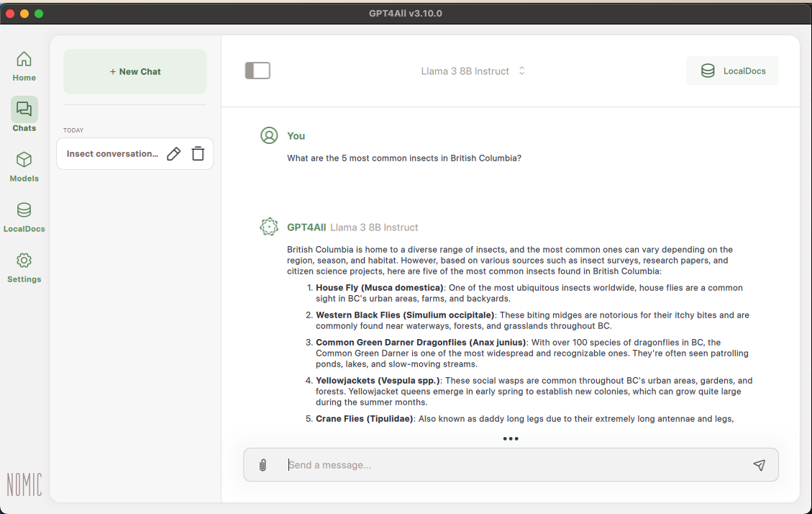Image resolution: width=812 pixels, height=514 pixels.
Task: Delete the Insect conversation chat via trash icon
Action: [x=198, y=154]
